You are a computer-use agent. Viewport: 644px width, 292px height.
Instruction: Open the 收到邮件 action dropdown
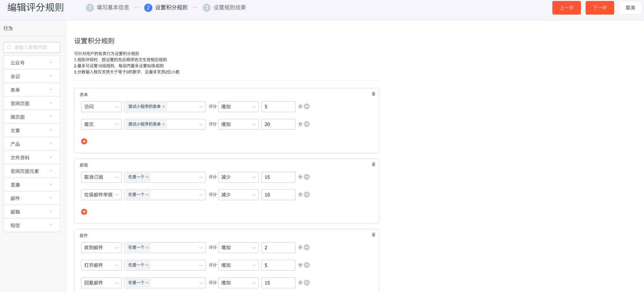click(x=101, y=248)
